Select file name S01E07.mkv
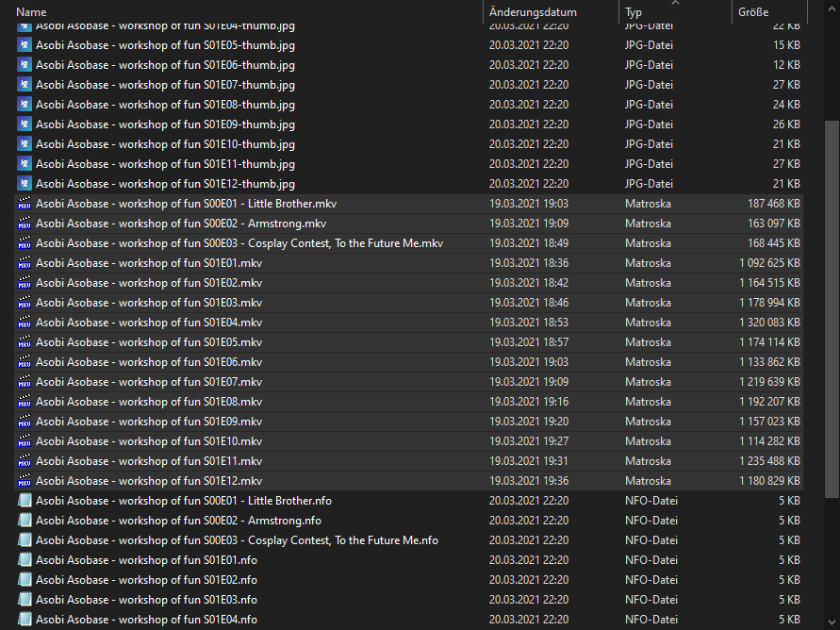This screenshot has width=840, height=630. [149, 382]
